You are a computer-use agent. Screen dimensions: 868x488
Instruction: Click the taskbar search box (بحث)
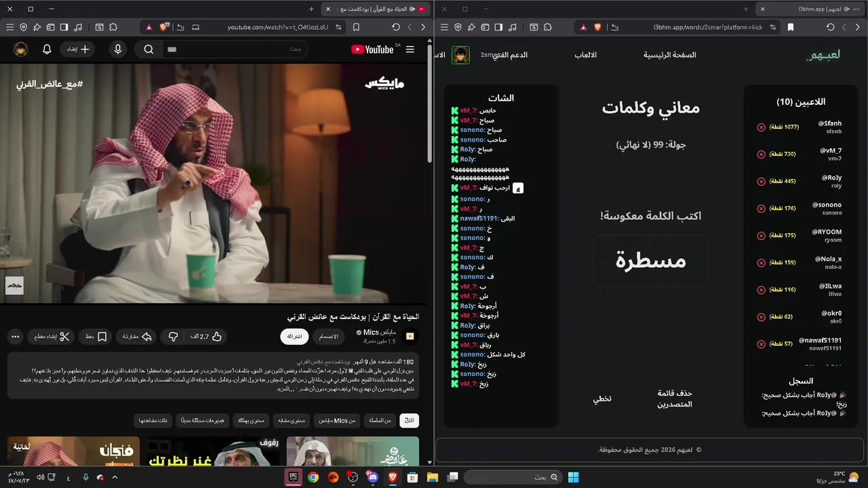pyautogui.click(x=513, y=477)
